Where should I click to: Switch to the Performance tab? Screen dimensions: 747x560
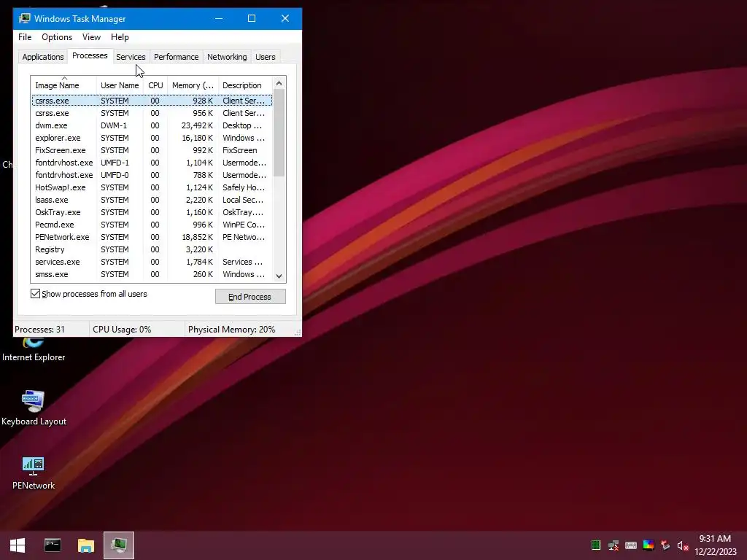point(177,57)
